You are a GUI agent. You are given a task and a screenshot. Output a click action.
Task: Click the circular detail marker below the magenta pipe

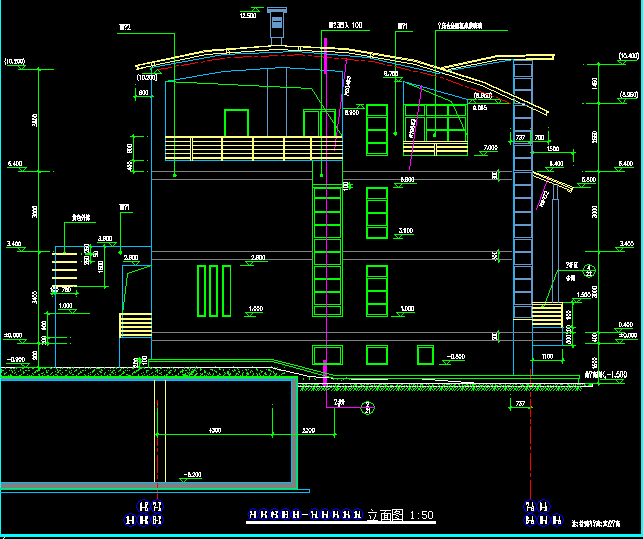(367, 407)
